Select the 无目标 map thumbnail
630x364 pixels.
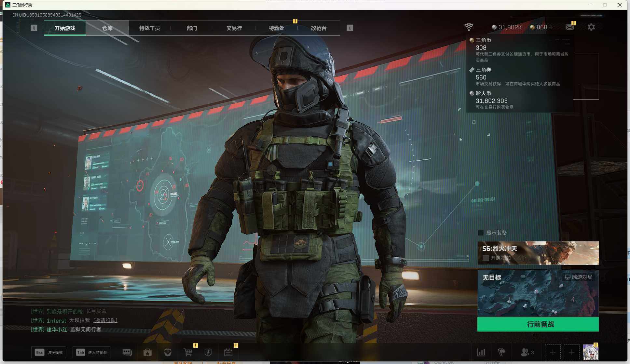pos(538,294)
